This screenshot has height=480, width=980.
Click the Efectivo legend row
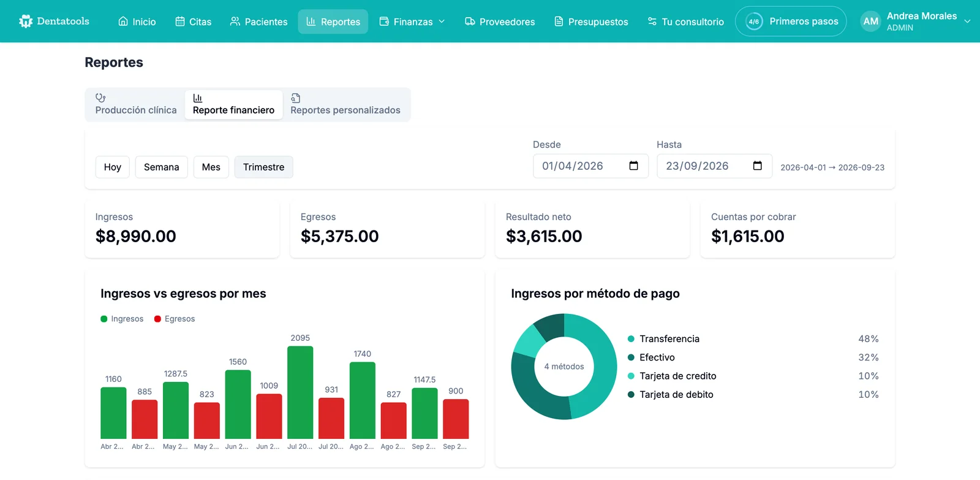(x=753, y=357)
